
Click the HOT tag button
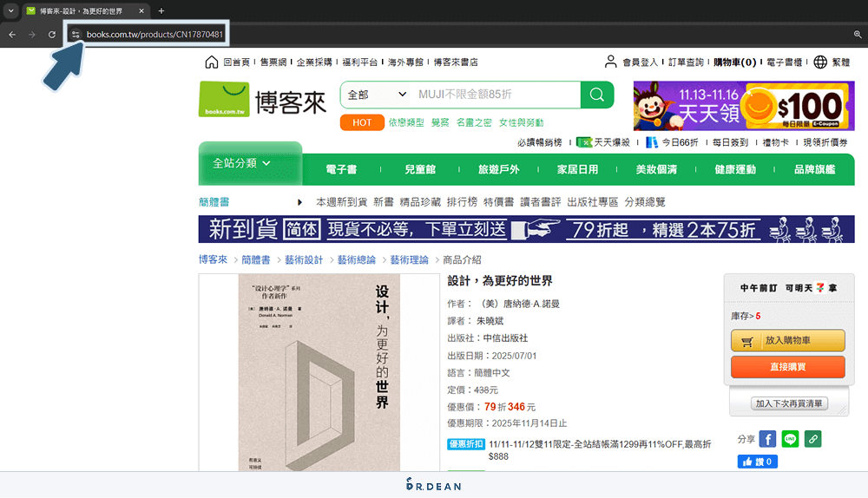(362, 122)
